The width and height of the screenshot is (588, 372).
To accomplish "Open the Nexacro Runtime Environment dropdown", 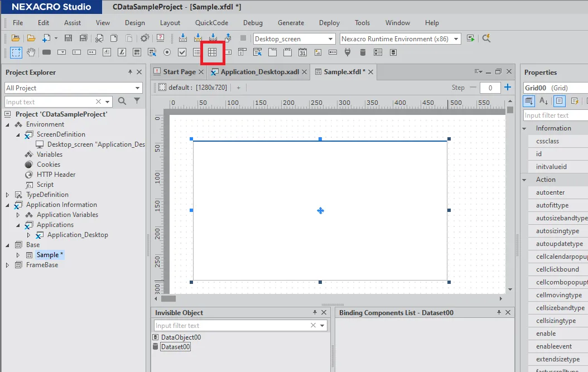I will (x=400, y=39).
